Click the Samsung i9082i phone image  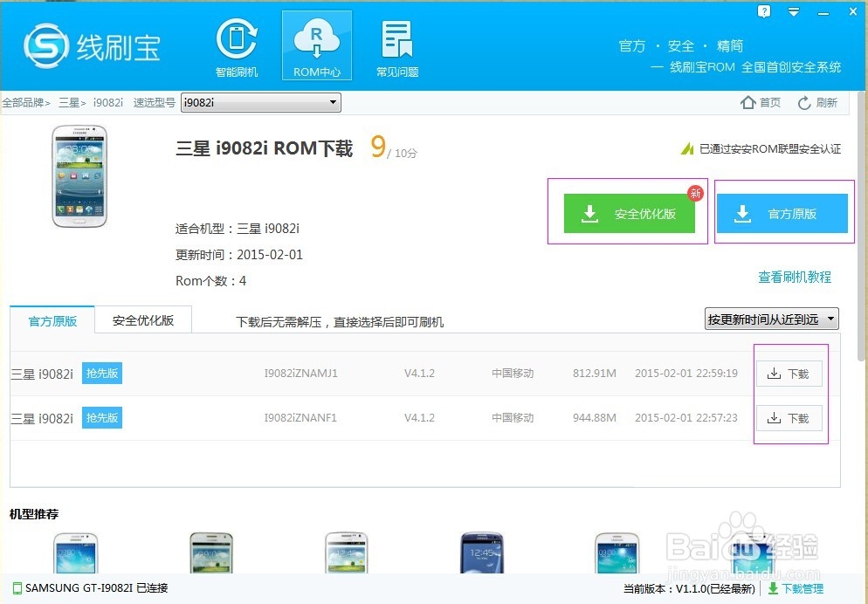point(79,176)
